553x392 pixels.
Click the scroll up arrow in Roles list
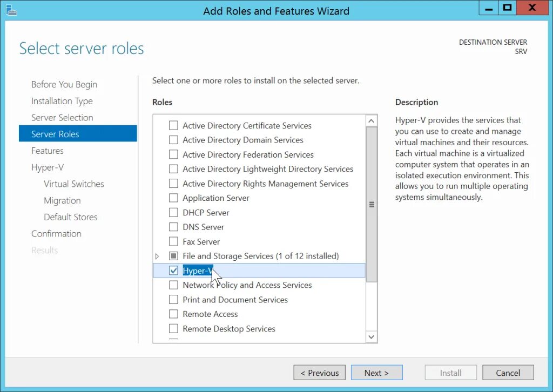372,121
